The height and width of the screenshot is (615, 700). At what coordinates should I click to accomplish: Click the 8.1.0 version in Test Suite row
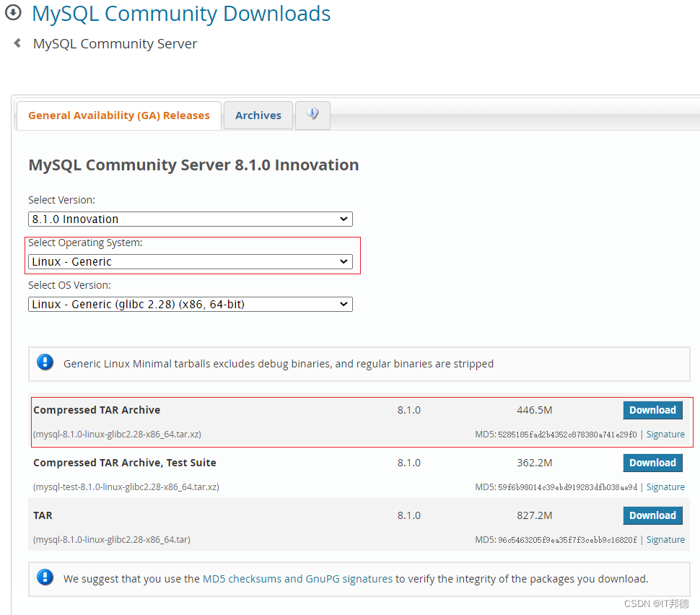[409, 463]
